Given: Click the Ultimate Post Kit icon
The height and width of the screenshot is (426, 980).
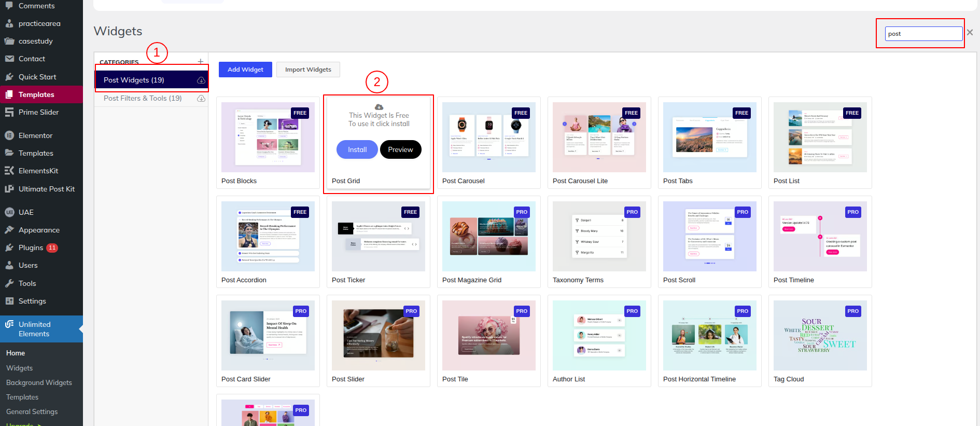Looking at the screenshot, I should coord(9,189).
